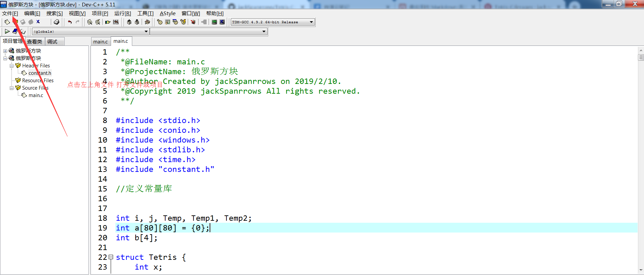Open the Find dialog from the toolbar
This screenshot has height=275, width=644.
(90, 22)
